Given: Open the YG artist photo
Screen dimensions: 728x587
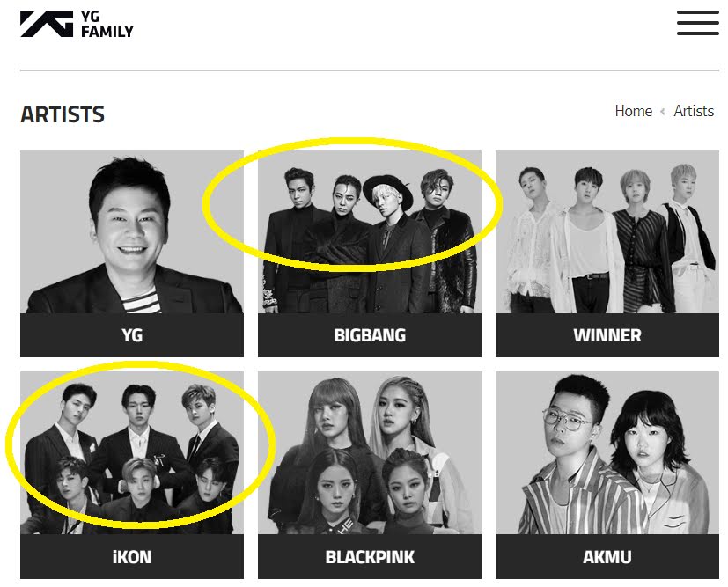Looking at the screenshot, I should coord(132,232).
